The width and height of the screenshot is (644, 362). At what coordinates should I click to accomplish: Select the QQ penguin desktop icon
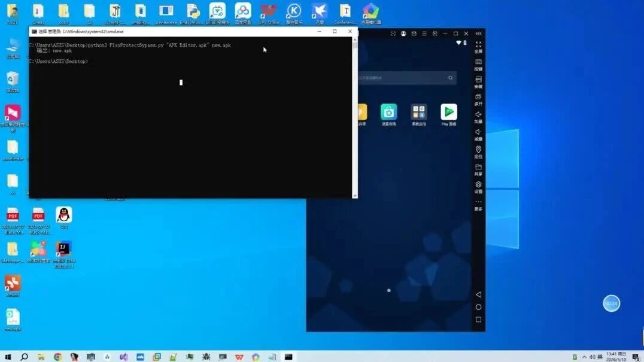[63, 218]
